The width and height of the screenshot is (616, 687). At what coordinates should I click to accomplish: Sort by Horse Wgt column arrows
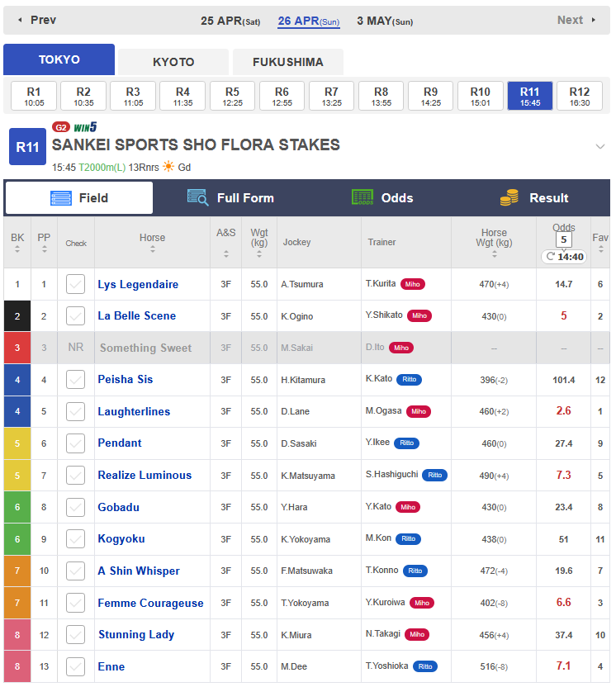click(x=494, y=254)
